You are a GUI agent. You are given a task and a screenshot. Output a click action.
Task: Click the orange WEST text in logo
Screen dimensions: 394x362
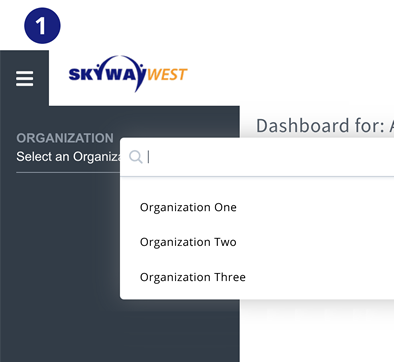point(167,75)
